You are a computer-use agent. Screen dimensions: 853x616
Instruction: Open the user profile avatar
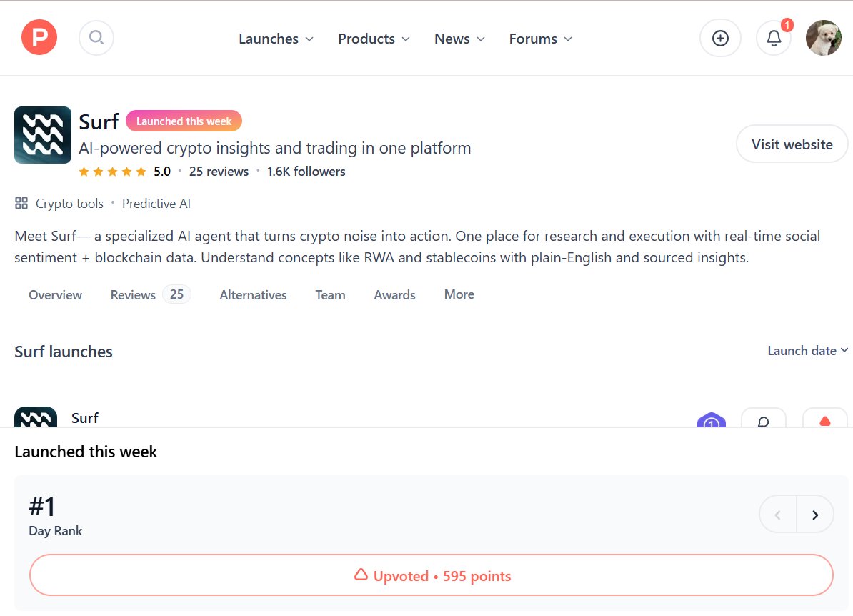click(x=824, y=38)
